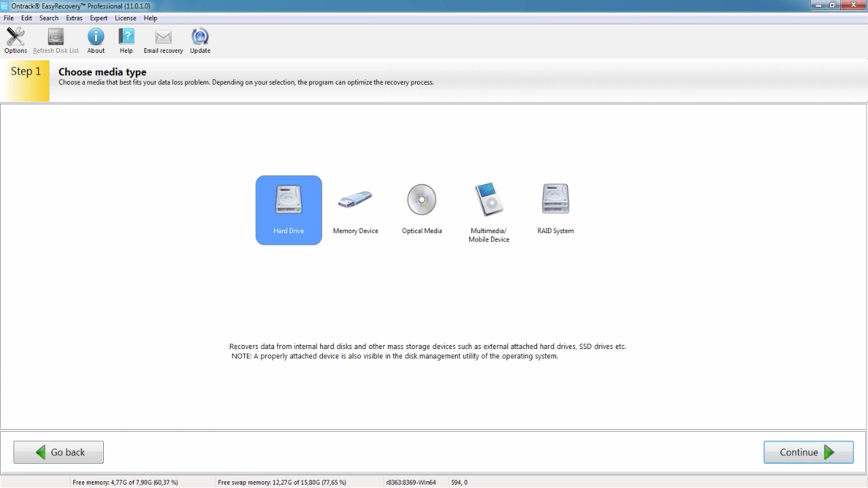Click the 'Choose media type' heading
This screenshot has width=868, height=488.
pyautogui.click(x=102, y=72)
